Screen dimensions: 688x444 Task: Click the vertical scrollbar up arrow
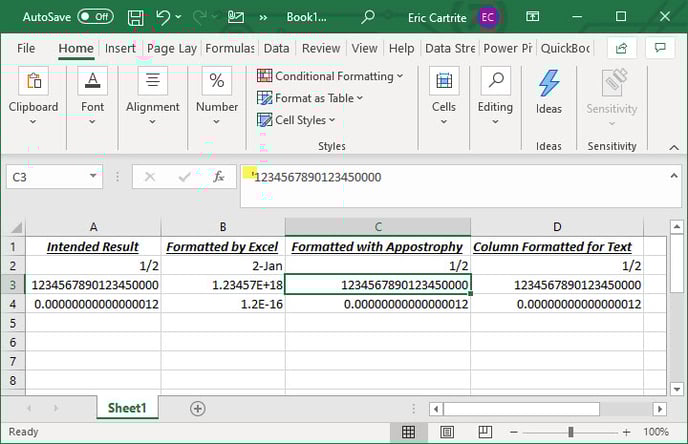click(677, 227)
